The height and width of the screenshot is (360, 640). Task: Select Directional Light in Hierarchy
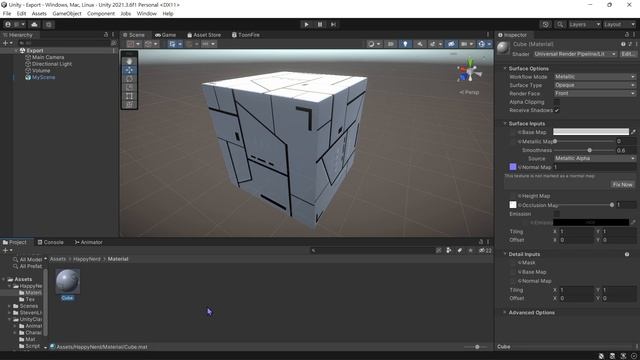pos(52,64)
